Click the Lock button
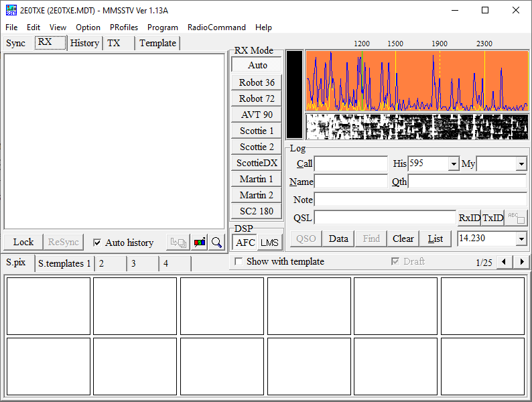The image size is (532, 402). pyautogui.click(x=23, y=243)
